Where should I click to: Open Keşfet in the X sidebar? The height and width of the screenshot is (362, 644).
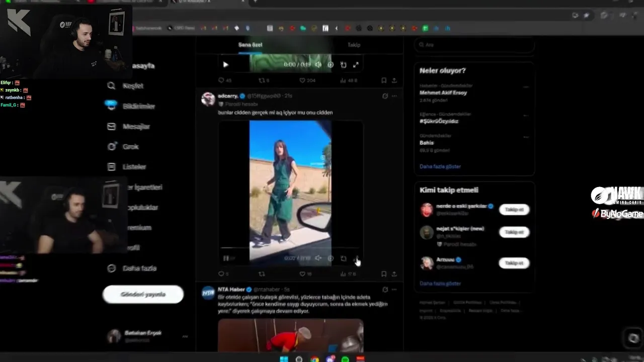(126, 86)
